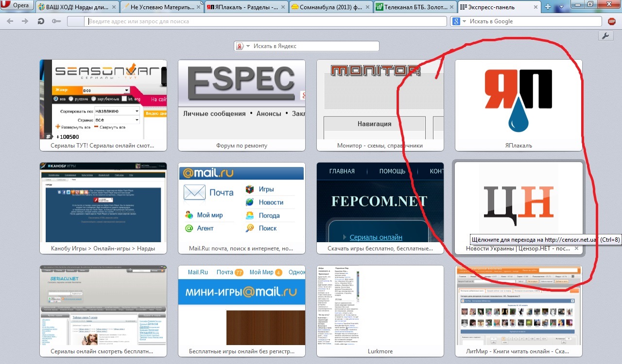
Task: Open the Opera main menu button
Action: tap(17, 6)
